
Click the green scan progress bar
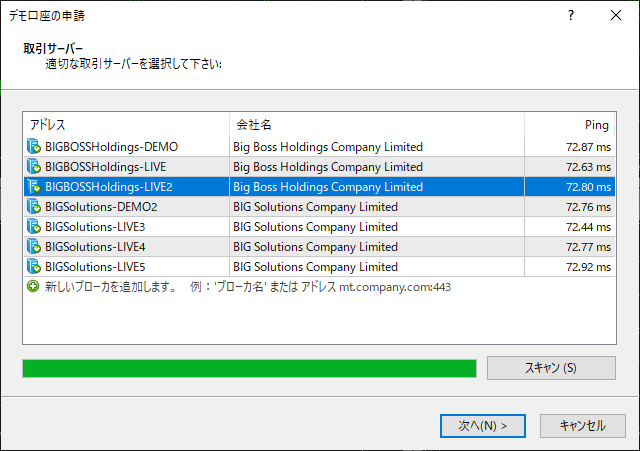[249, 369]
